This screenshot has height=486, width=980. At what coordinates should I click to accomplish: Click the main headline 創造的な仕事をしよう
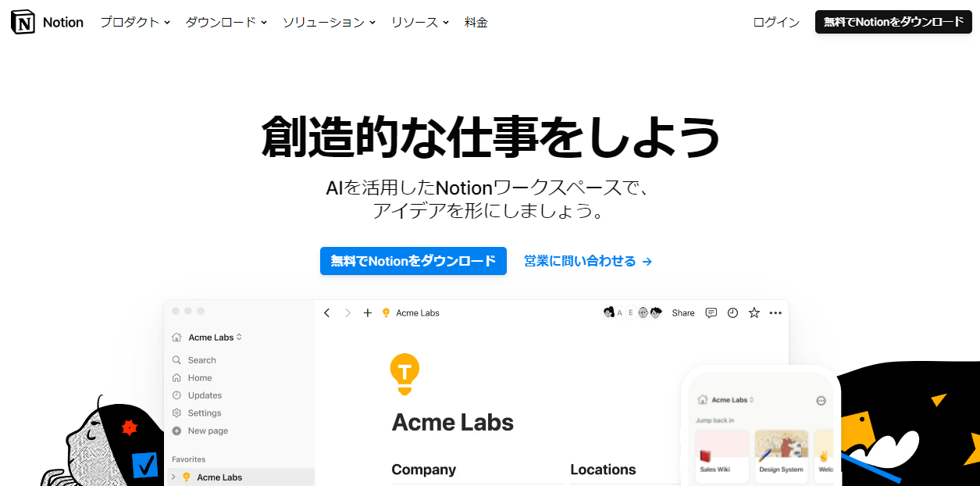coord(490,136)
